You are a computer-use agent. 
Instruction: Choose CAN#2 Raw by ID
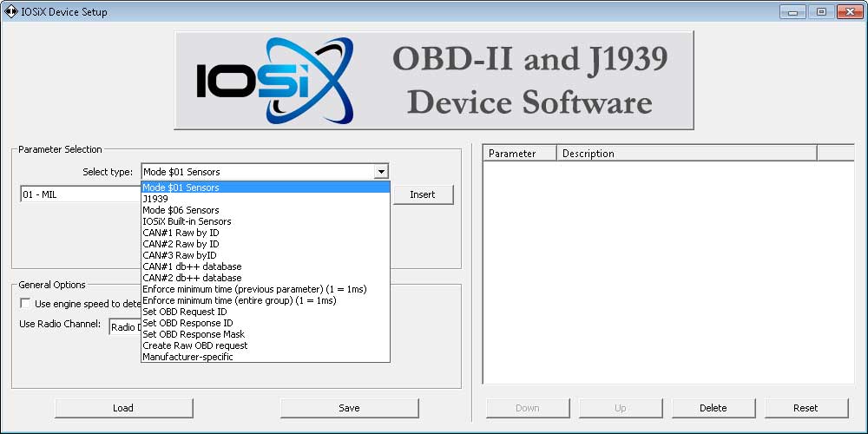tap(266, 244)
